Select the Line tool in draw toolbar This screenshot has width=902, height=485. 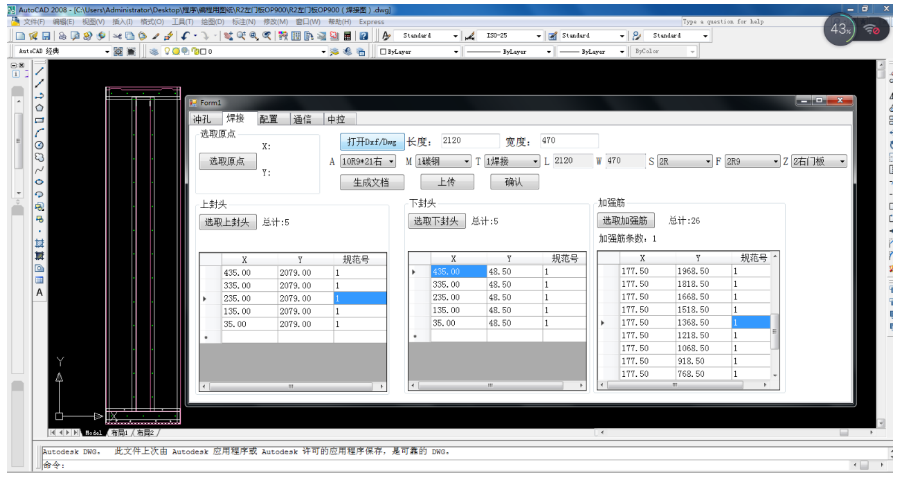click(40, 70)
